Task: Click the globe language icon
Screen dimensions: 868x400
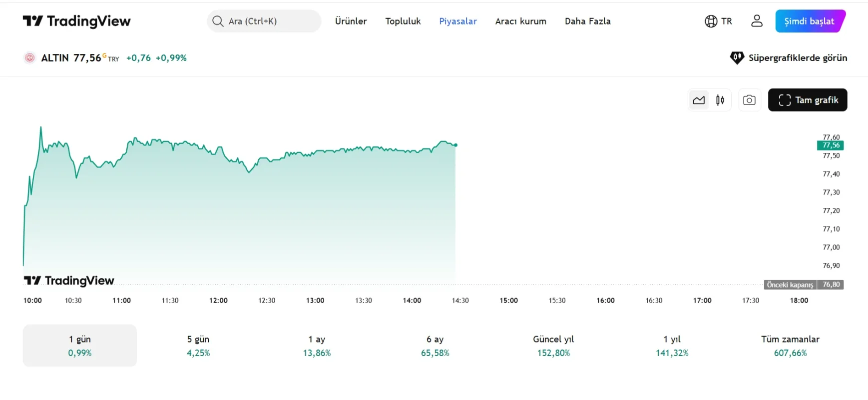Action: click(711, 21)
